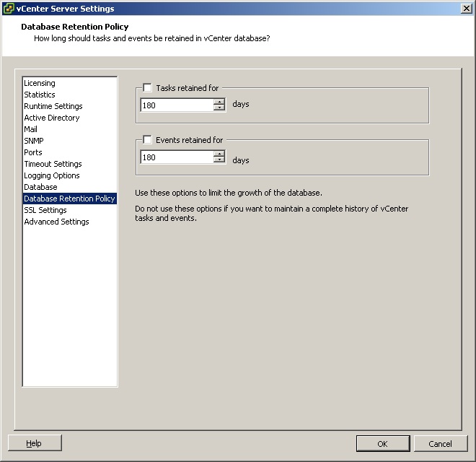Click the Events retained days input field
476x462 pixels.
point(177,157)
